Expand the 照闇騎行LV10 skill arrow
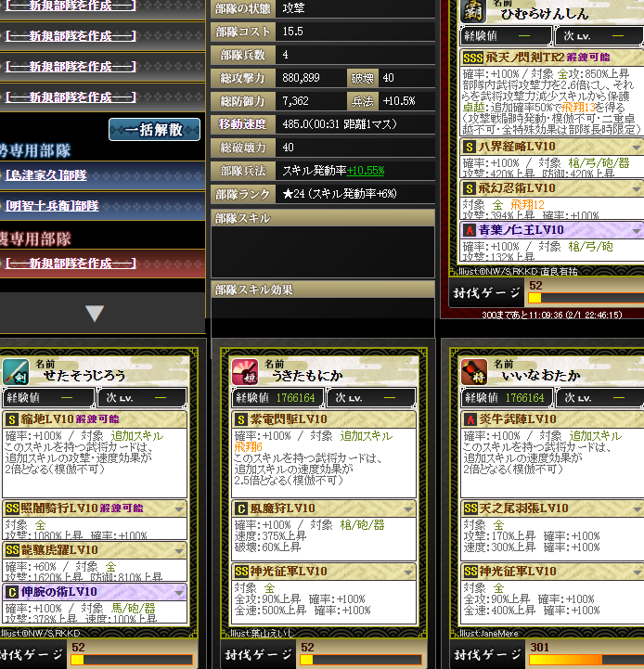The height and width of the screenshot is (669, 644). coord(179,509)
